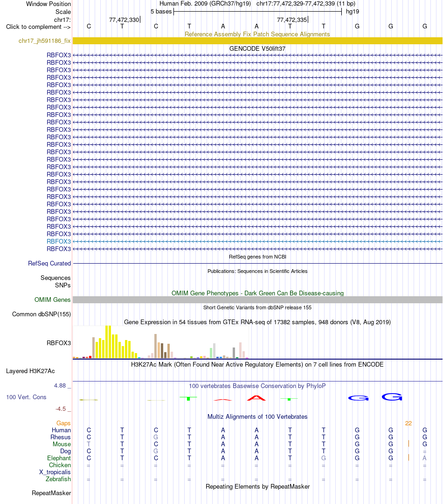Screen dimensions: 443x504
Task: Click the 'Scale' track label
Action: pyautogui.click(x=63, y=12)
